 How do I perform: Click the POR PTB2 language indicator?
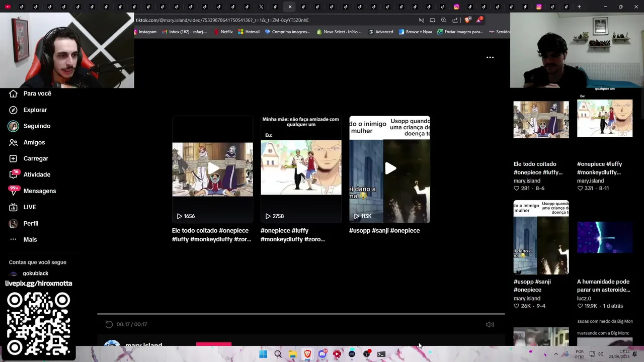pyautogui.click(x=580, y=354)
